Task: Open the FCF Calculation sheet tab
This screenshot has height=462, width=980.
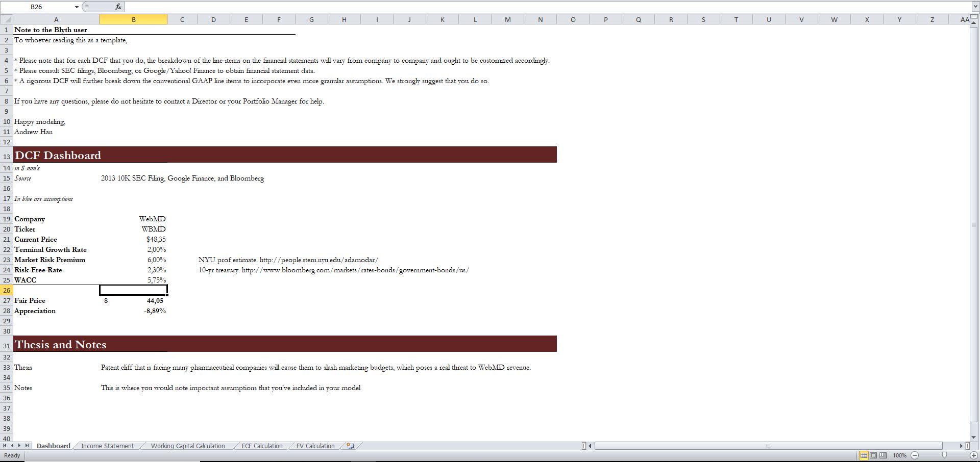Action: tap(262, 446)
